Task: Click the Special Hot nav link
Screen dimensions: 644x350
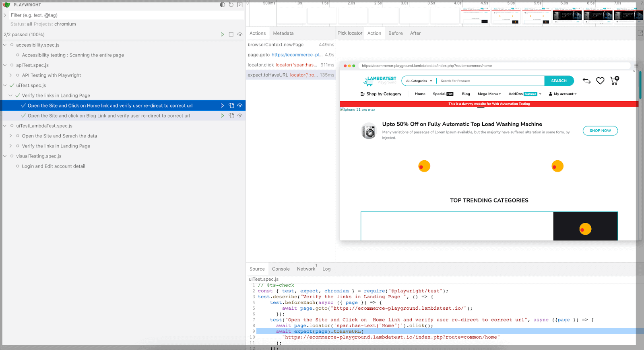Action: [443, 94]
